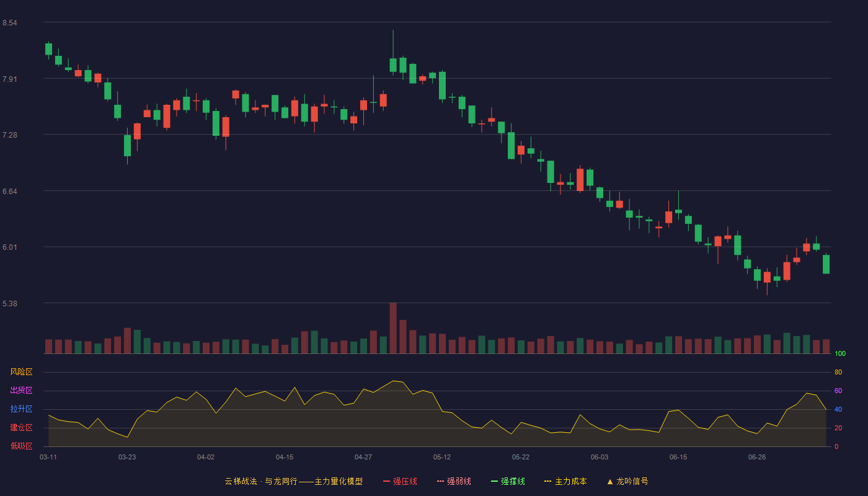The image size is (868, 496).
Task: Click the 低吸区 zone label
Action: coord(21,446)
